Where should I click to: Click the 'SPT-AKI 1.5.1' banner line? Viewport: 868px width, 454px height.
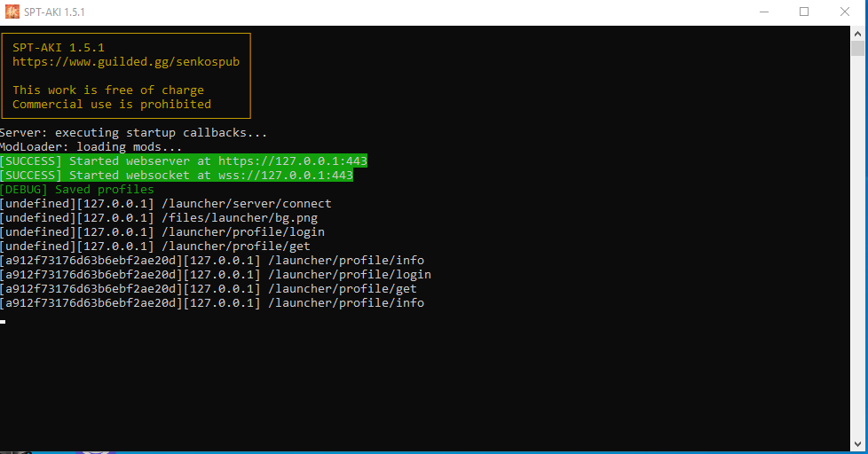tap(58, 48)
